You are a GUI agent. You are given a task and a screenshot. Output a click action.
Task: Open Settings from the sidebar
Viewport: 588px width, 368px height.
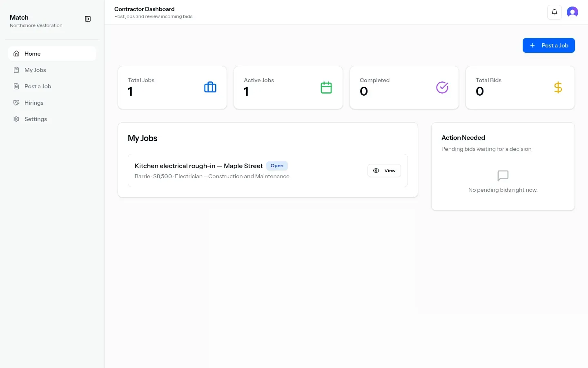[52, 119]
